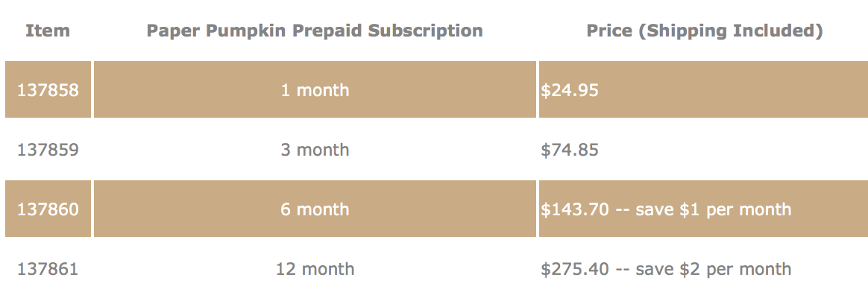Click the Price (Shipping Included) header
The image size is (868, 298).
pos(705,31)
